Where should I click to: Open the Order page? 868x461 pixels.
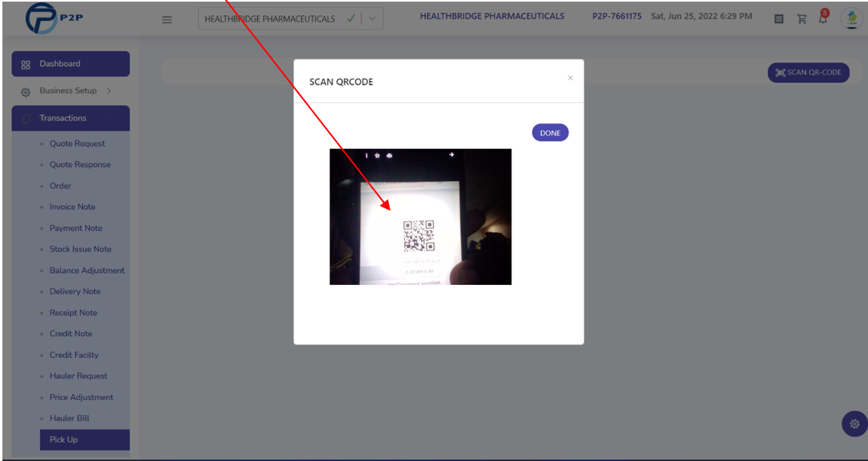click(x=60, y=186)
